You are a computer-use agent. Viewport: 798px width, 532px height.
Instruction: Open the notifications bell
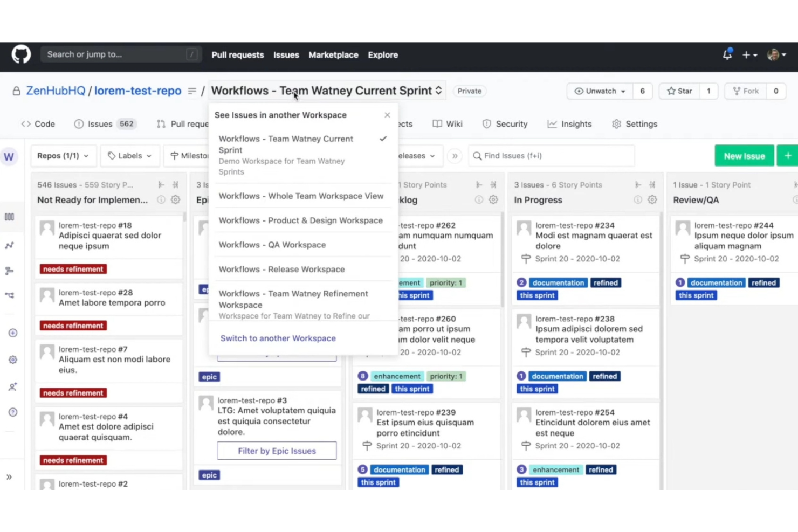point(727,54)
